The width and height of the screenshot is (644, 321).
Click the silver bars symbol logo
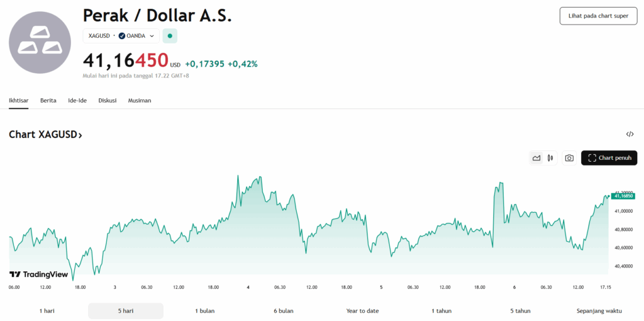tap(40, 43)
